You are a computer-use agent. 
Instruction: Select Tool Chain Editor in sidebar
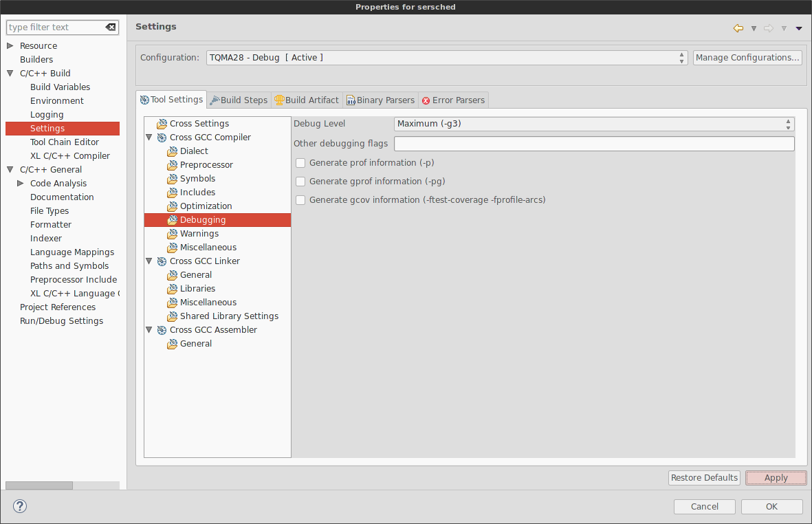[x=64, y=142]
